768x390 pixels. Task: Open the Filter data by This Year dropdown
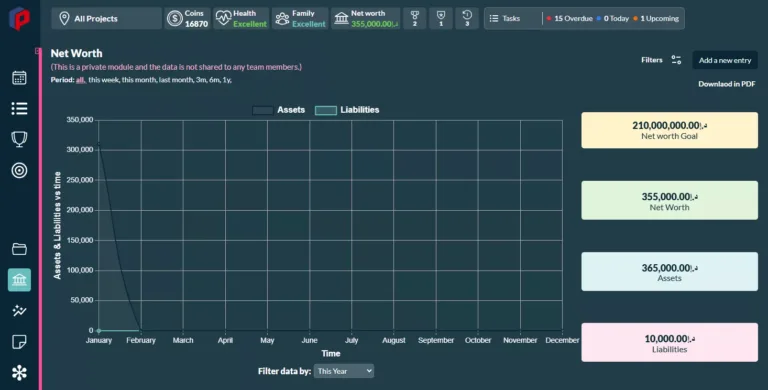(x=344, y=371)
